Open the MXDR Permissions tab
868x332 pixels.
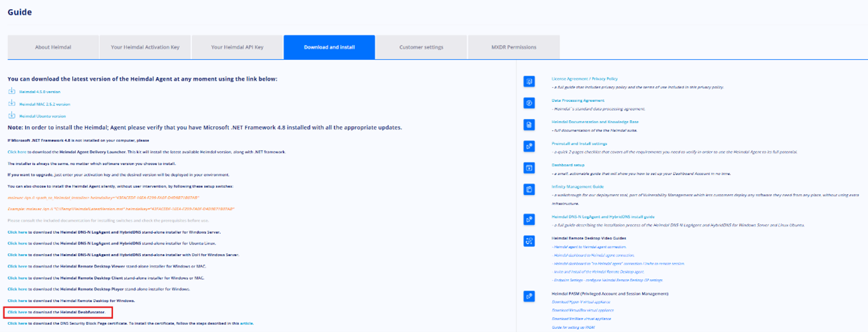514,47
